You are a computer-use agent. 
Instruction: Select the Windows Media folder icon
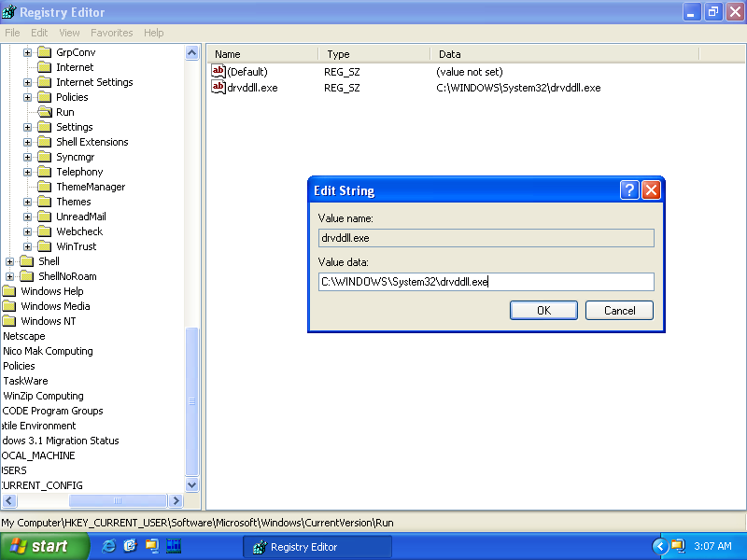point(9,306)
